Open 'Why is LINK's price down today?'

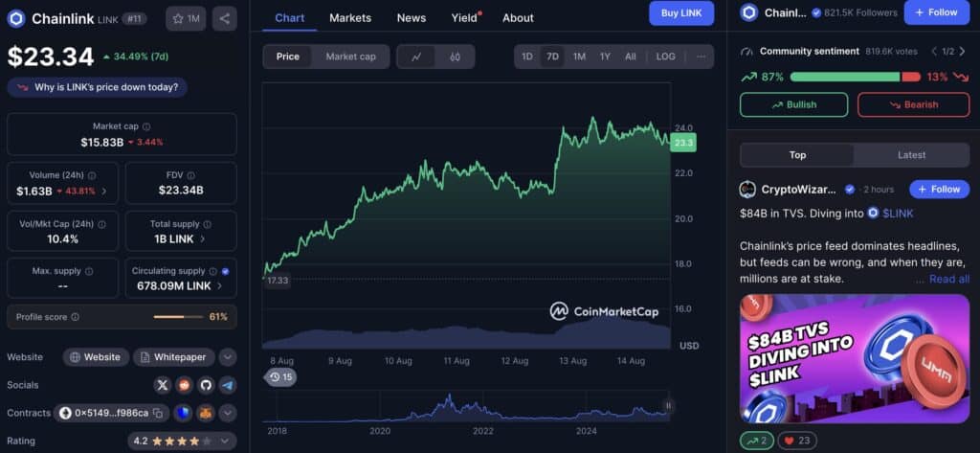pyautogui.click(x=97, y=87)
